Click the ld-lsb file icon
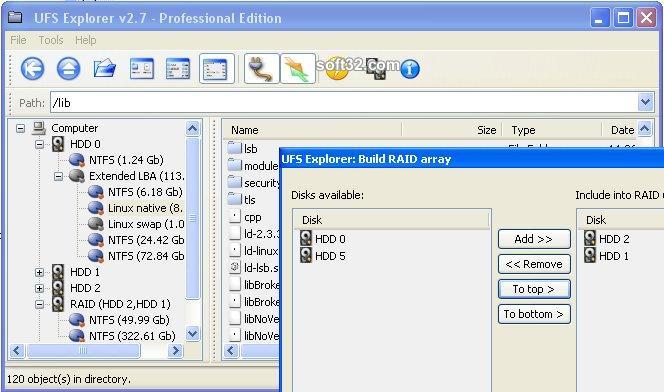The width and height of the screenshot is (664, 392). coord(235,268)
